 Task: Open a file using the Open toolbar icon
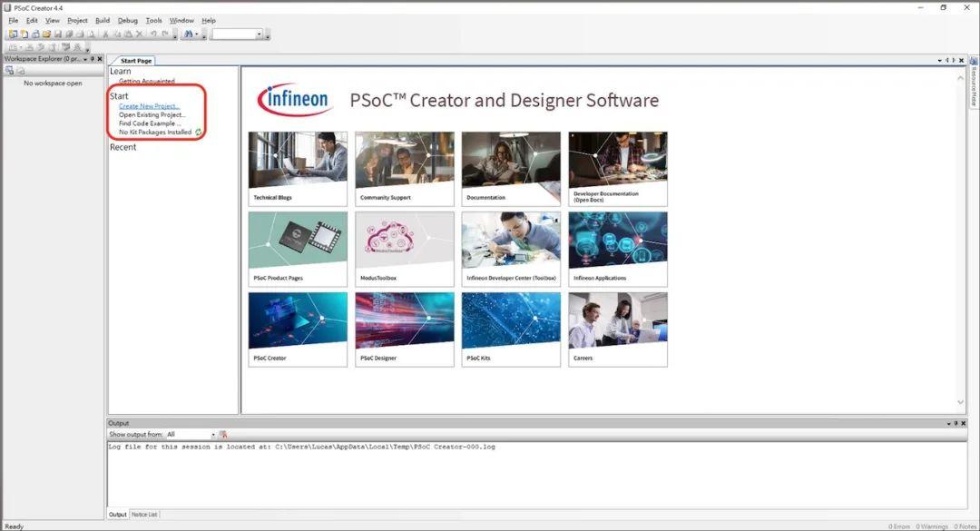tap(44, 34)
